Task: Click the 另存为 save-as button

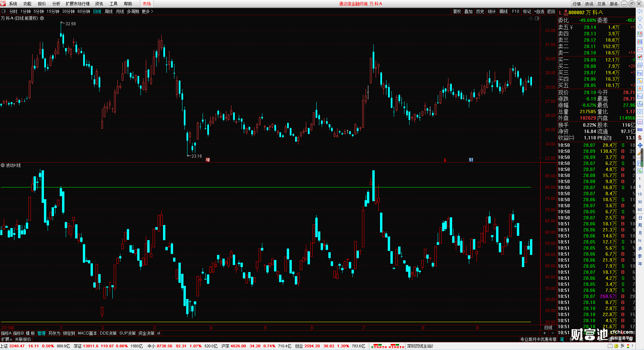Action: 54,333
